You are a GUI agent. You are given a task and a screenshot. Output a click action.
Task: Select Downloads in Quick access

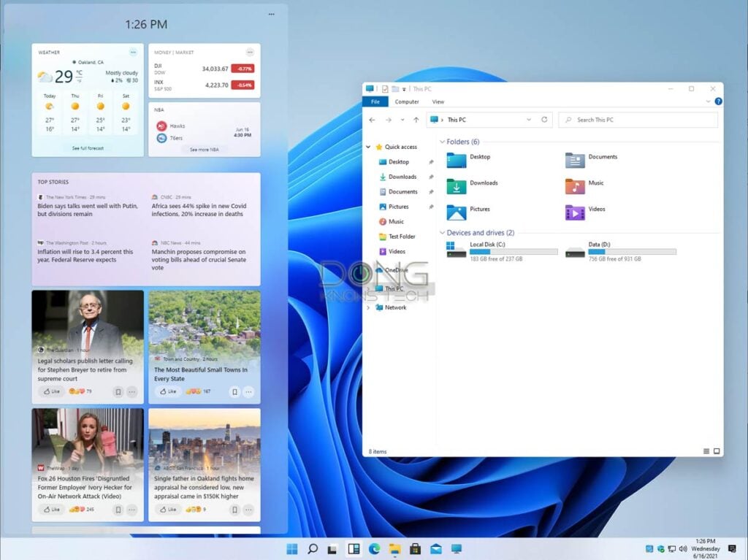[x=402, y=177]
